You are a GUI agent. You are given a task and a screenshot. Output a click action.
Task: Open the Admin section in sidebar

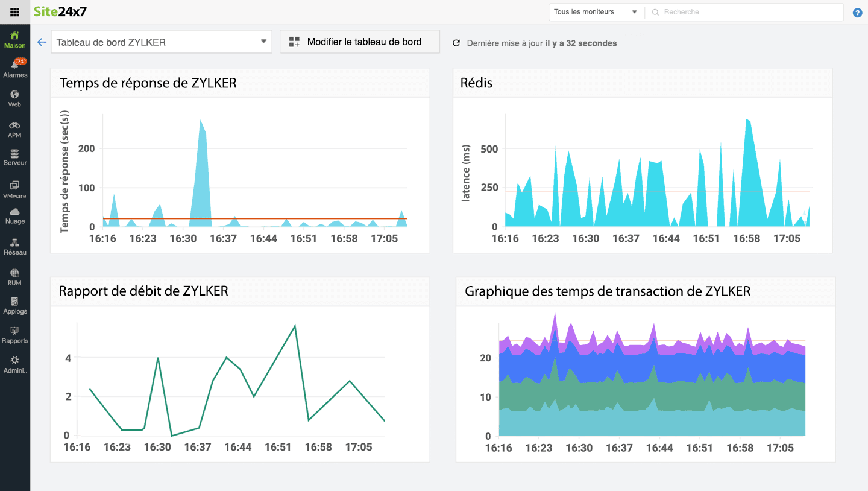coord(14,365)
